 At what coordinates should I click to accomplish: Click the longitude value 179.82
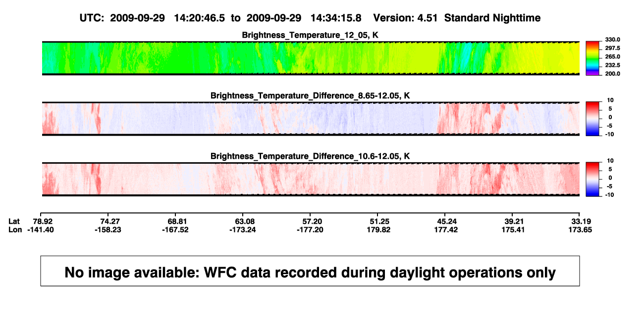pos(379,230)
